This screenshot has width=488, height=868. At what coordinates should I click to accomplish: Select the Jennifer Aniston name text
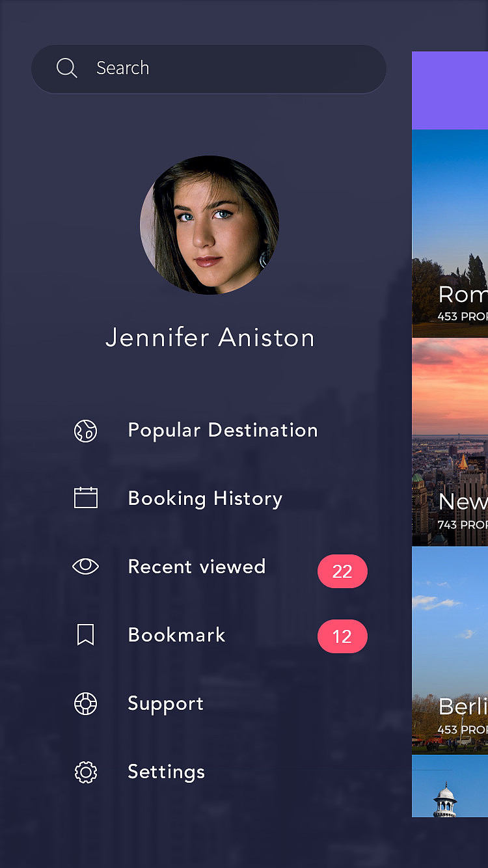[210, 338]
